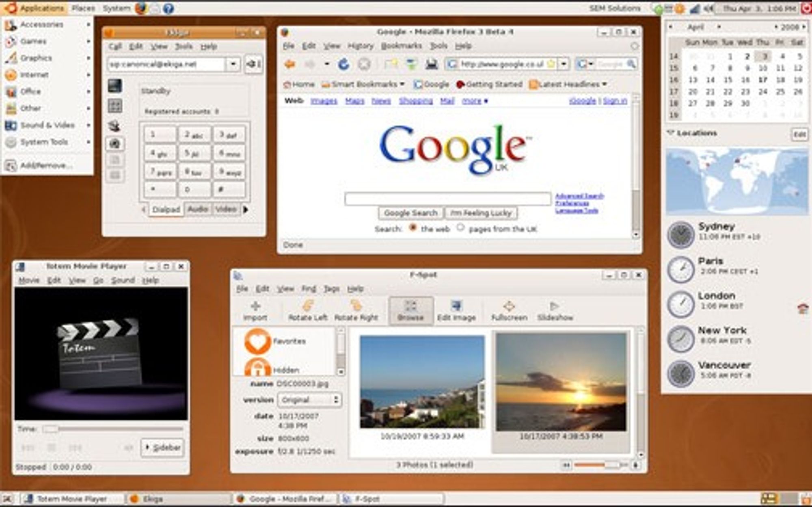
Task: Click the Firefox back arrow button
Action: (289, 64)
